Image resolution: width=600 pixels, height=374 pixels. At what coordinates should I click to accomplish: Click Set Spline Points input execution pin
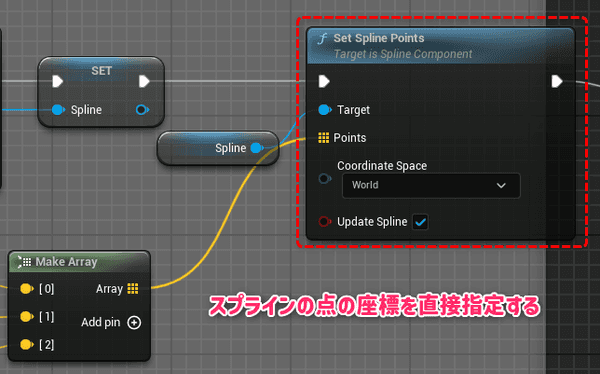pyautogui.click(x=324, y=81)
